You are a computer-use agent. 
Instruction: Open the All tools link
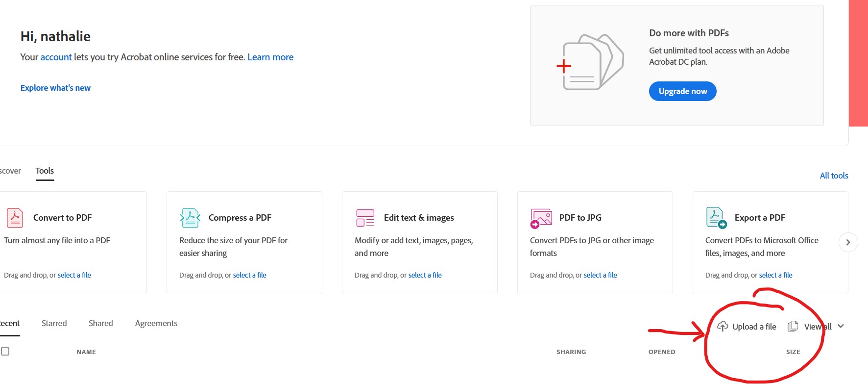click(x=834, y=176)
